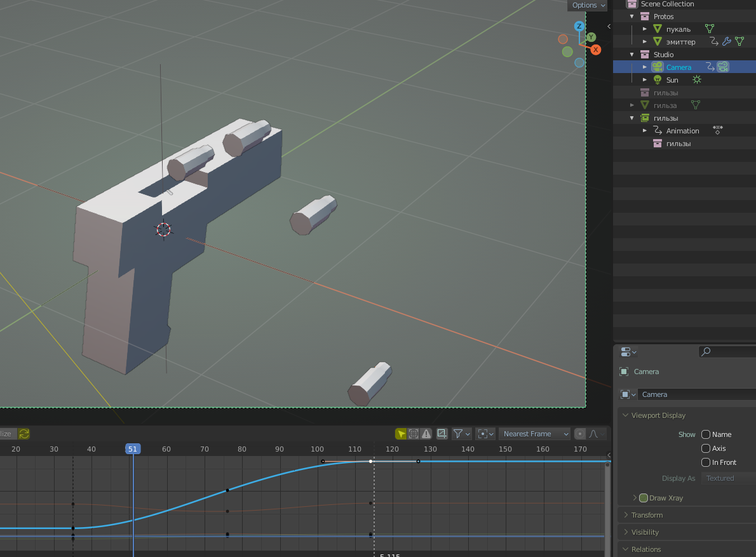Click the graph editor sidebar toggle arrow
The image size is (756, 557).
tap(609, 455)
